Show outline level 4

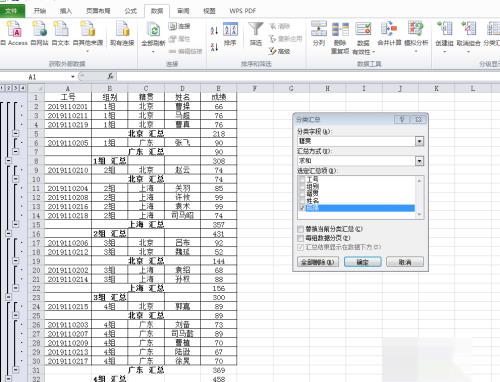pyautogui.click(x=22, y=88)
